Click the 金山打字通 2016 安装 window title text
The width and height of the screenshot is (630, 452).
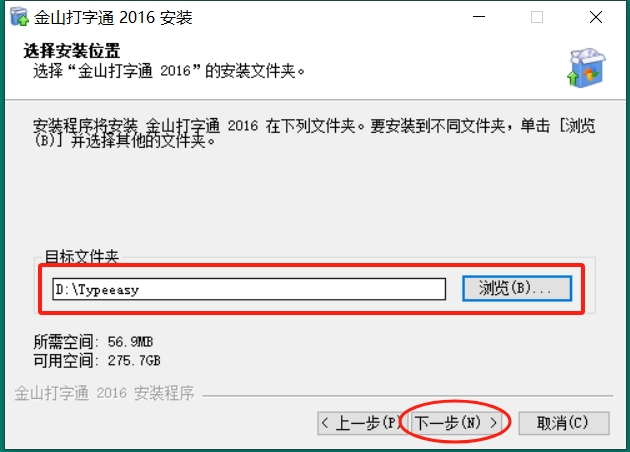[113, 17]
